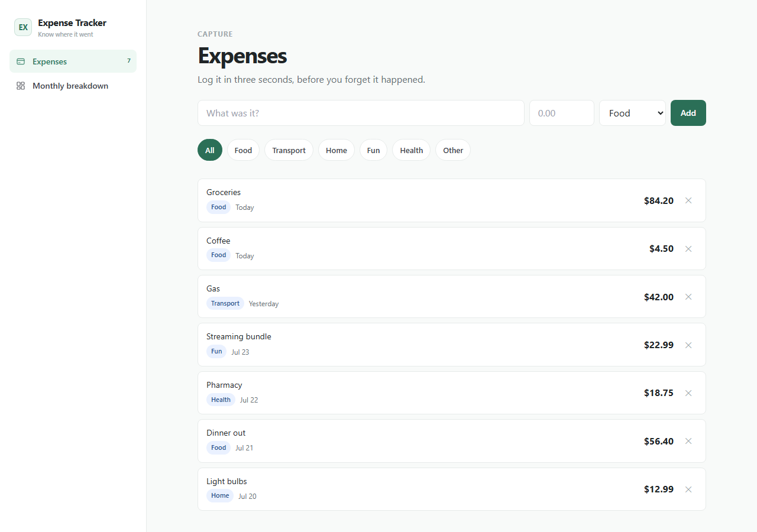Select the Fun filter chip
757x532 pixels.
point(373,150)
